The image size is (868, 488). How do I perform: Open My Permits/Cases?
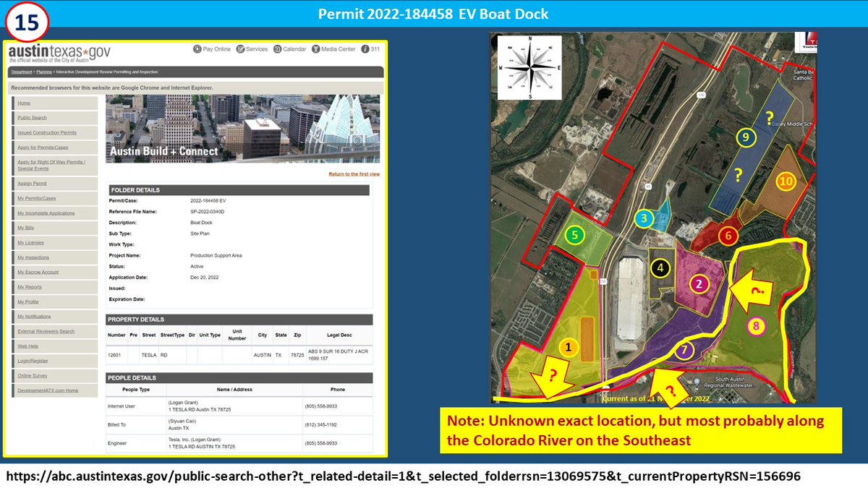pyautogui.click(x=36, y=198)
